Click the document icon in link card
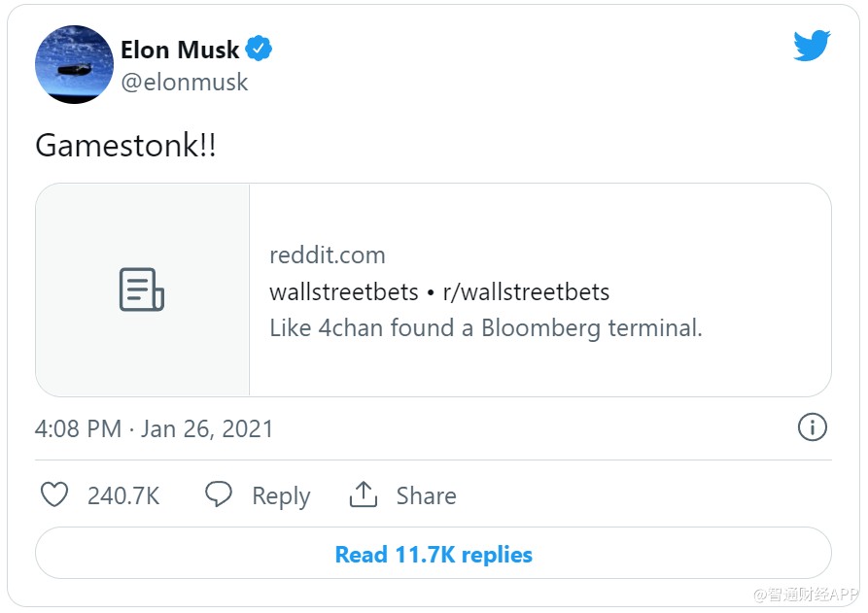Image resolution: width=868 pixels, height=613 pixels. pyautogui.click(x=142, y=290)
